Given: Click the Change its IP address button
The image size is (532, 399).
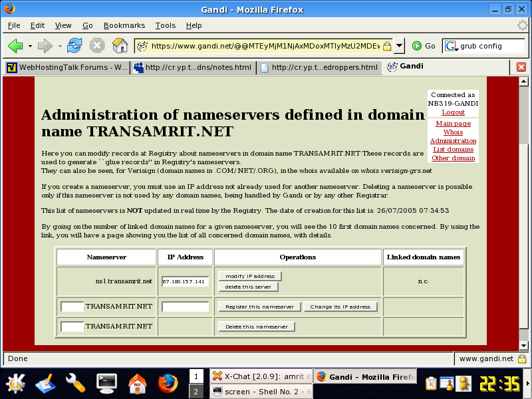Looking at the screenshot, I should [340, 307].
